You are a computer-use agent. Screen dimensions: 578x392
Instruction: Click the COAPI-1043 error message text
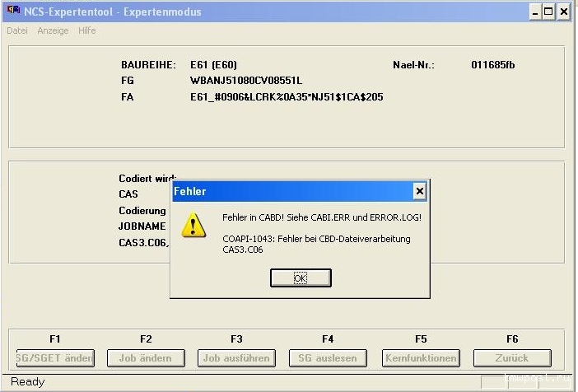click(316, 239)
